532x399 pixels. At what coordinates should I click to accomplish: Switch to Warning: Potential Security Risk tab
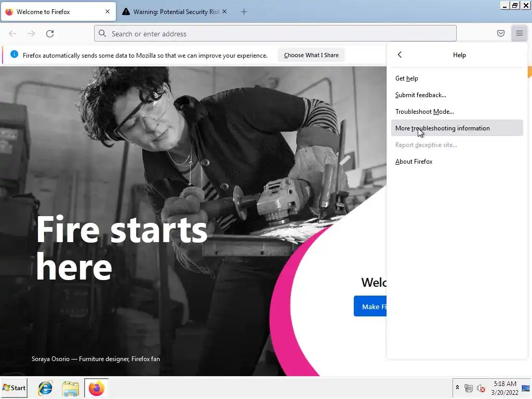176,12
